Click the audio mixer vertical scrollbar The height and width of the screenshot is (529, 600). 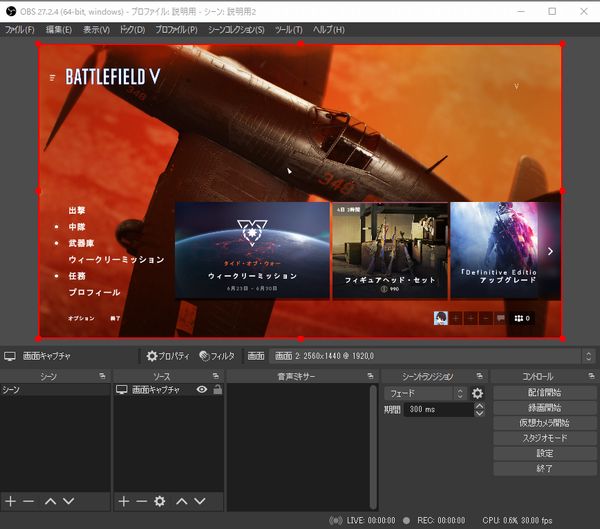pyautogui.click(x=373, y=447)
